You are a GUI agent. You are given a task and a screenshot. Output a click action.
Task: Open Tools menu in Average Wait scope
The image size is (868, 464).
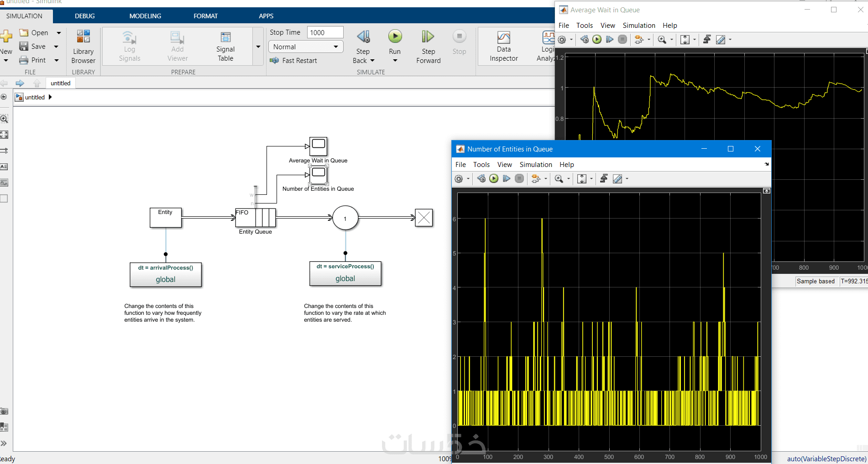click(x=584, y=26)
